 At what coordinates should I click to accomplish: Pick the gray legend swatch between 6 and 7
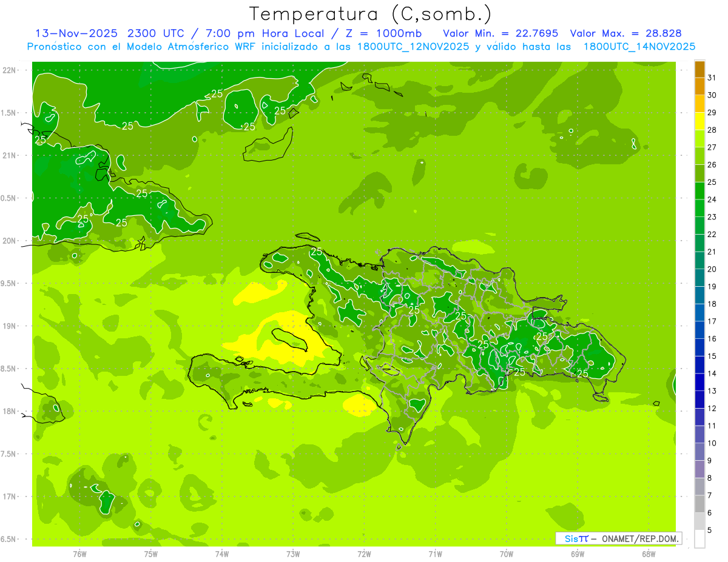tap(699, 504)
